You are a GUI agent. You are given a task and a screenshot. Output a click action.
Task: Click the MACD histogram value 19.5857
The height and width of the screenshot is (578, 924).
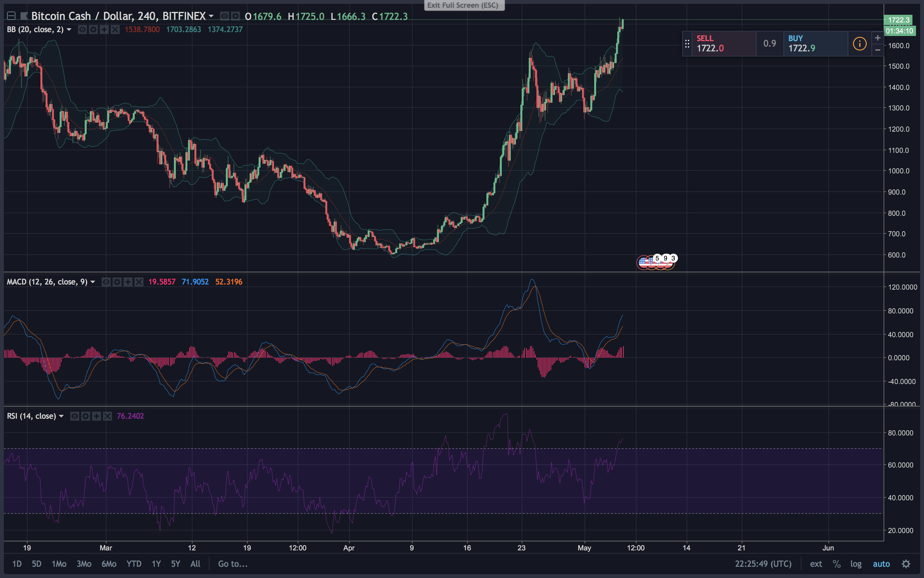162,282
